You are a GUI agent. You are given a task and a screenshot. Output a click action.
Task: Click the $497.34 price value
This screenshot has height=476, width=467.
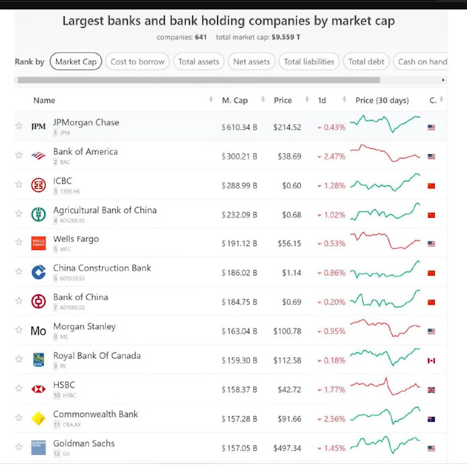pyautogui.click(x=287, y=448)
